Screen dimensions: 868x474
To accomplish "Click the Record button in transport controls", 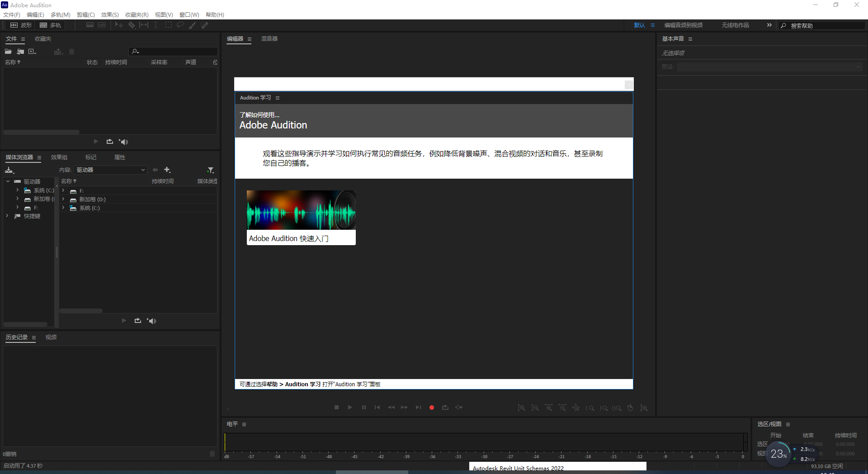I will tap(431, 407).
